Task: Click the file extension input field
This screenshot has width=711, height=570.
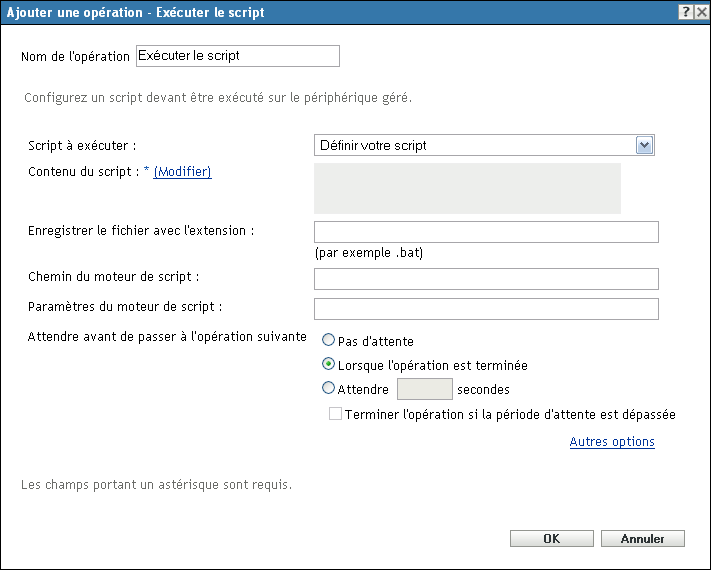Action: pos(486,232)
